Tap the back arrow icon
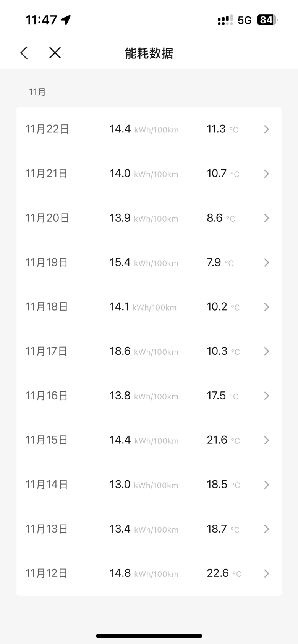298x644 pixels. [24, 53]
